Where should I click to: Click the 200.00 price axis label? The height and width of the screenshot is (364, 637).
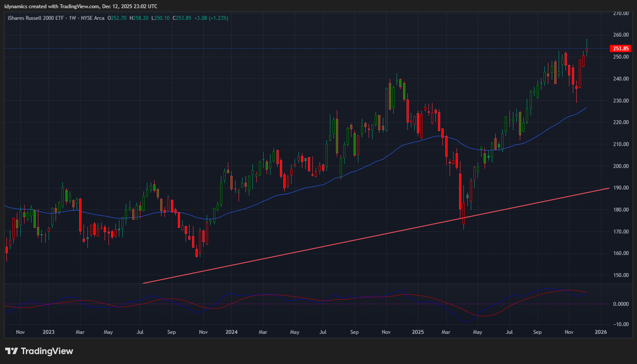(x=621, y=166)
